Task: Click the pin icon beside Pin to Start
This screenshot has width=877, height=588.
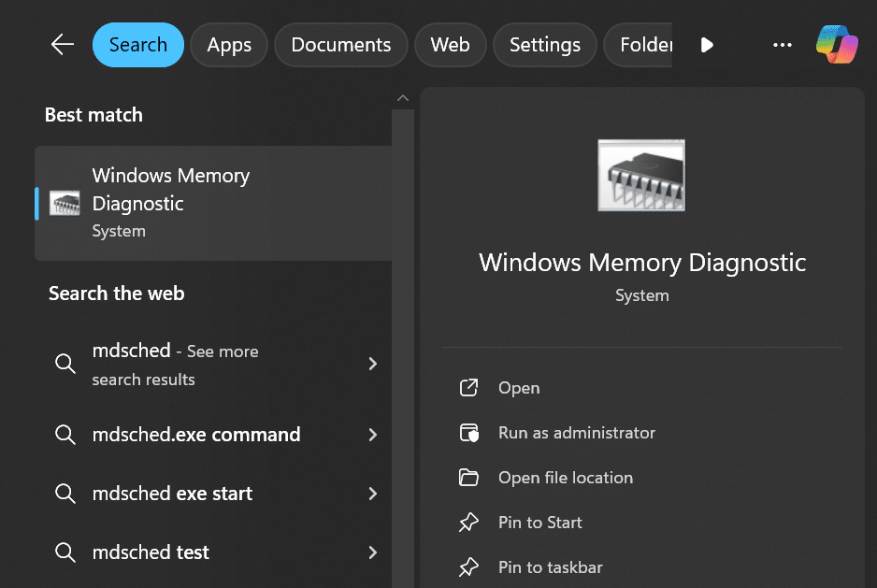Action: [x=468, y=522]
